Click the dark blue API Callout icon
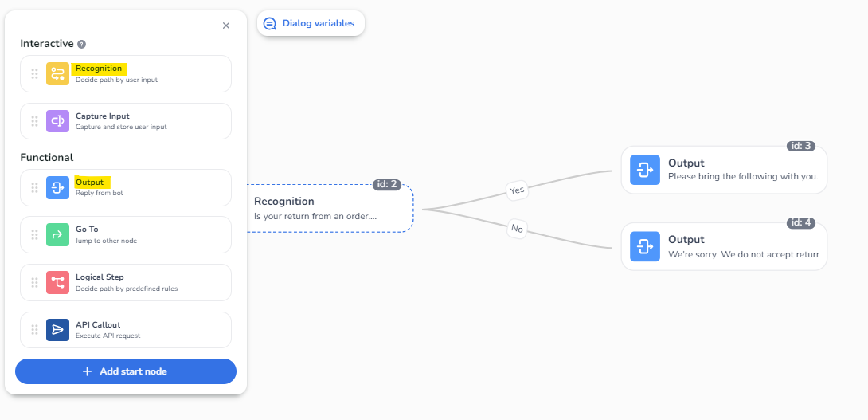Image resolution: width=868 pixels, height=420 pixels. pos(57,330)
